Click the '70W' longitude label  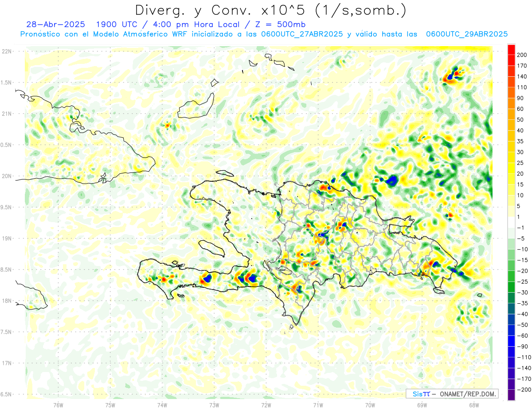(x=370, y=405)
